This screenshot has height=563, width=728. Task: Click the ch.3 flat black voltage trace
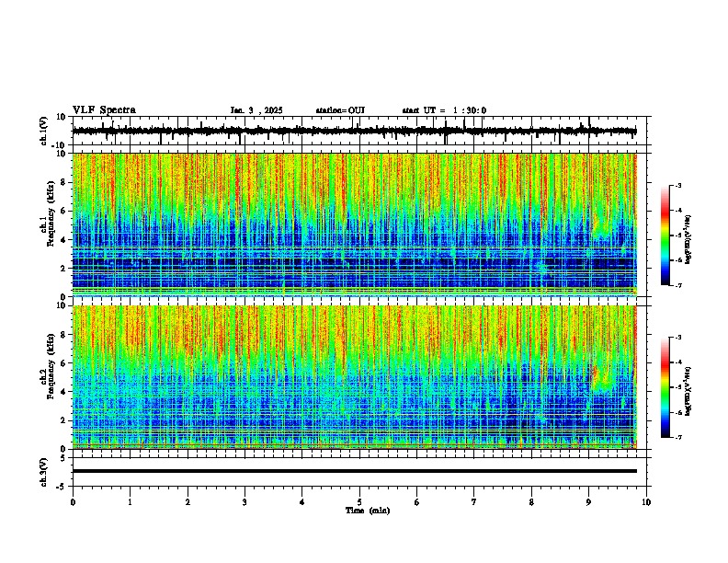(x=354, y=471)
